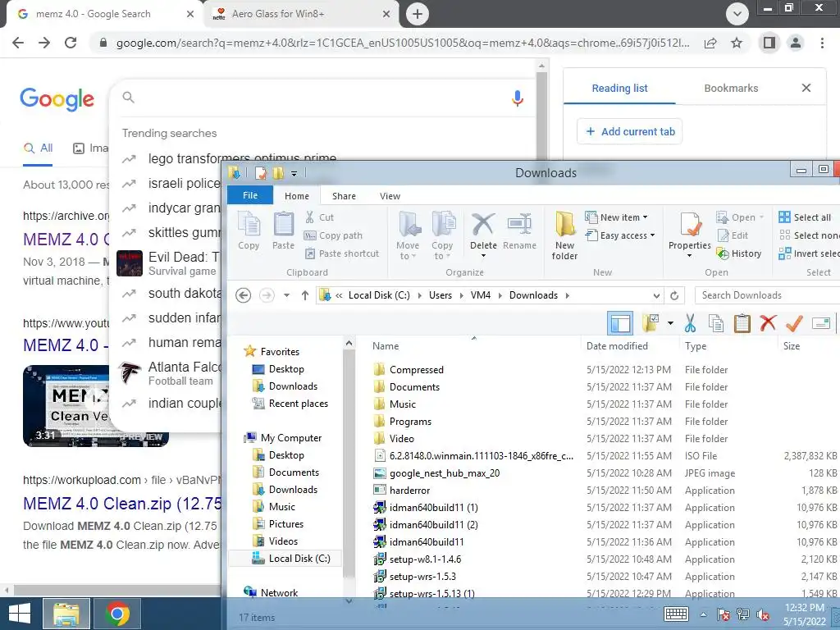Click the Rename icon at the end of the lower toolbar
Viewport: 840px width, 630px height.
pos(820,323)
